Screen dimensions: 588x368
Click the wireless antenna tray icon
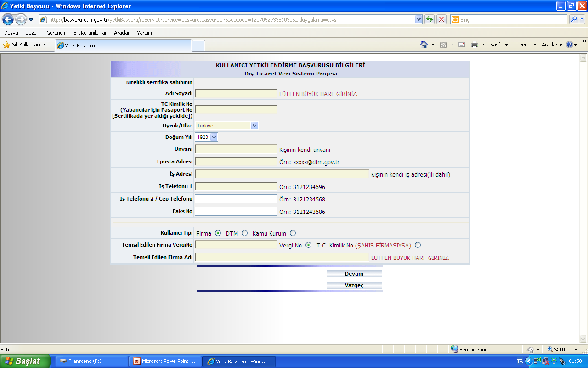click(x=554, y=361)
